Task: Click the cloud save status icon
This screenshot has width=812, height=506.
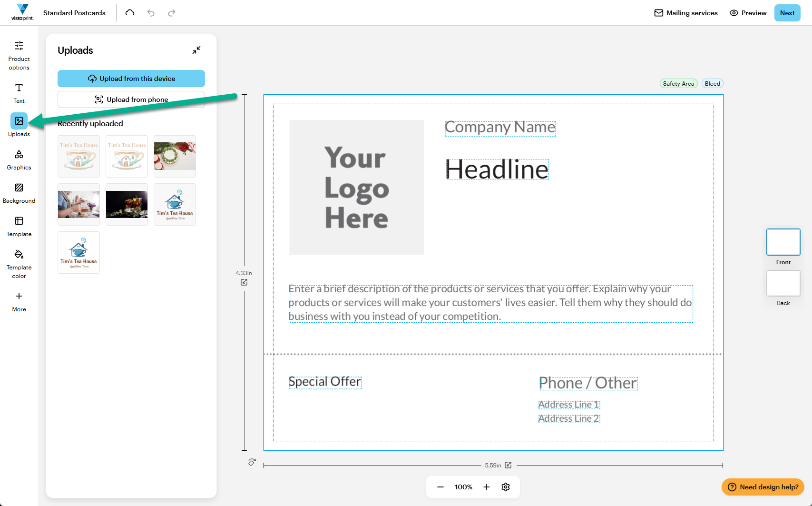Action: pyautogui.click(x=130, y=13)
